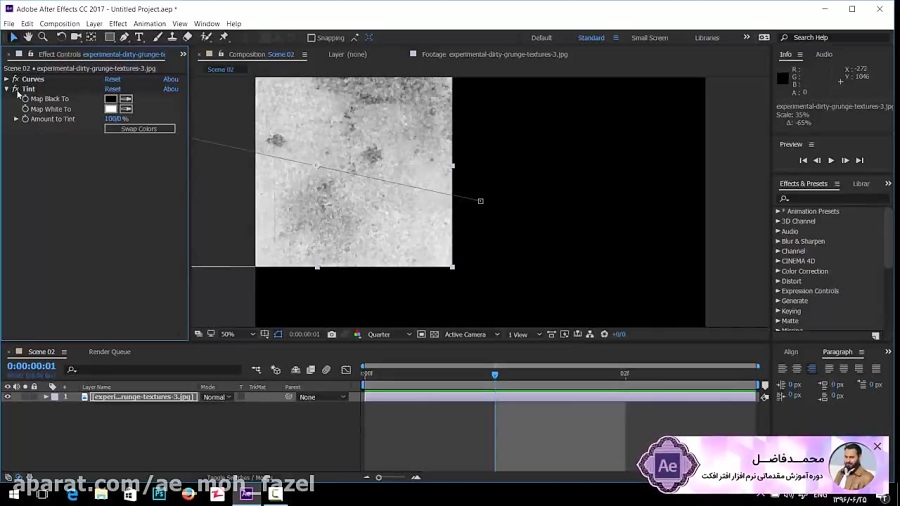Switch to the Audio panel tab
The height and width of the screenshot is (506, 900).
tap(824, 55)
